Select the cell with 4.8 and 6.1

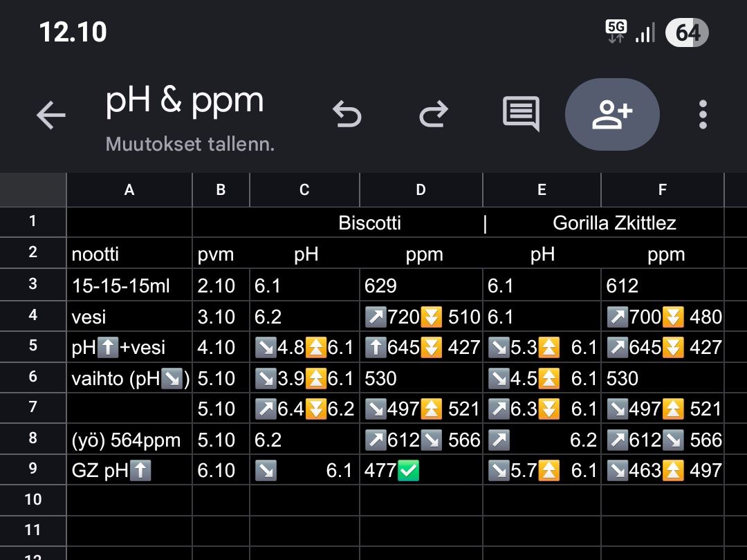click(304, 347)
